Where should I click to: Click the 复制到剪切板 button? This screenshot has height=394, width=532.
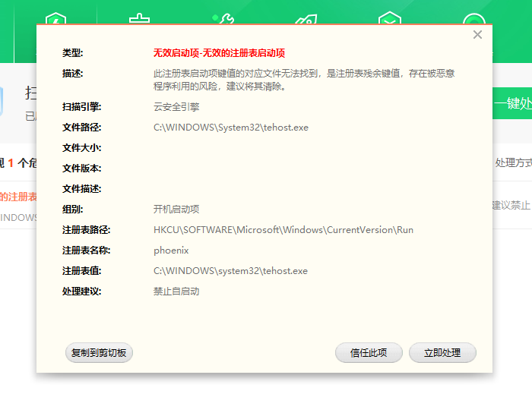pyautogui.click(x=99, y=353)
